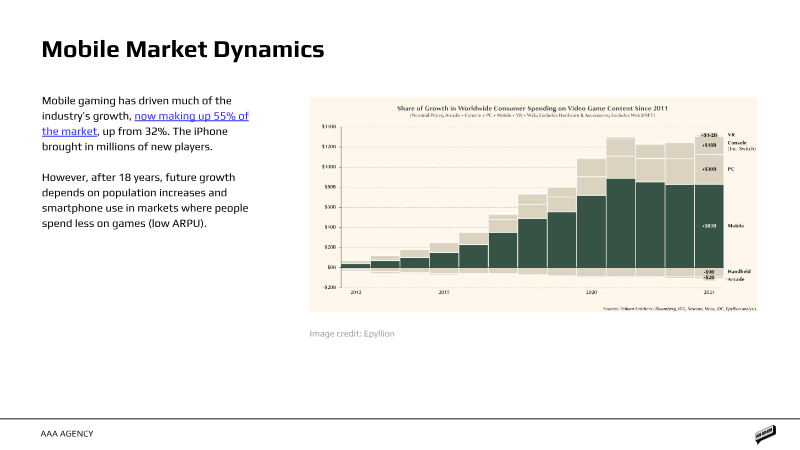
Task: Click the '$140B' y-axis label
Action: (x=329, y=127)
